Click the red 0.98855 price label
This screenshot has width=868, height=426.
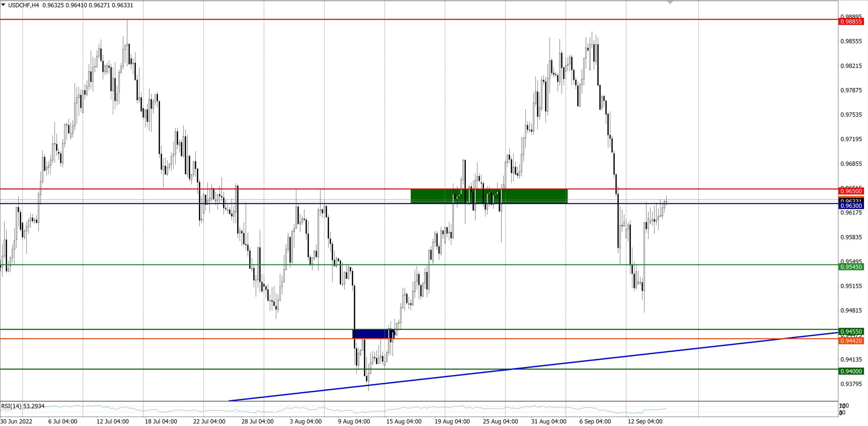coord(851,22)
